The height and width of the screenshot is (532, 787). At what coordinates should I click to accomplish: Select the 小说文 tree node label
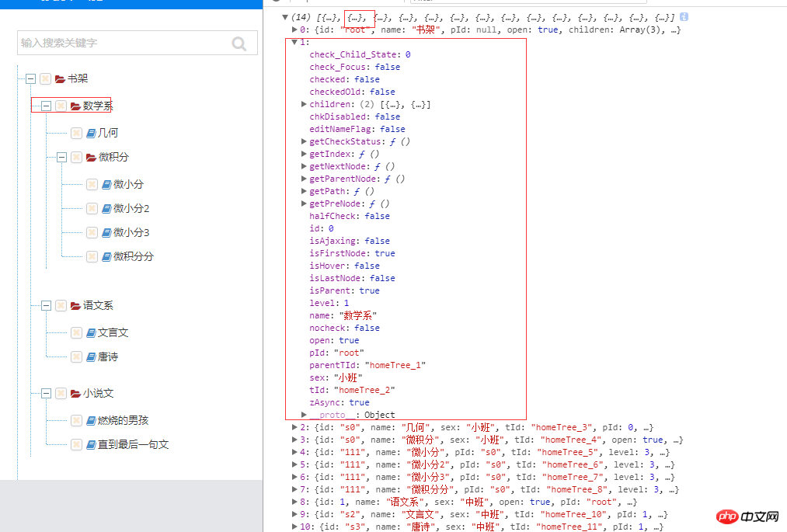pyautogui.click(x=98, y=394)
